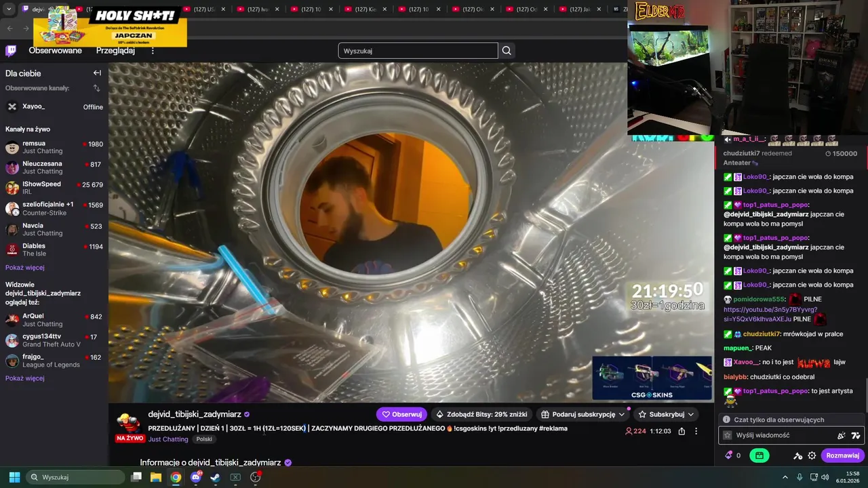Click the HOLY SH*T Japczan ad banner
The image size is (868, 488).
(111, 27)
